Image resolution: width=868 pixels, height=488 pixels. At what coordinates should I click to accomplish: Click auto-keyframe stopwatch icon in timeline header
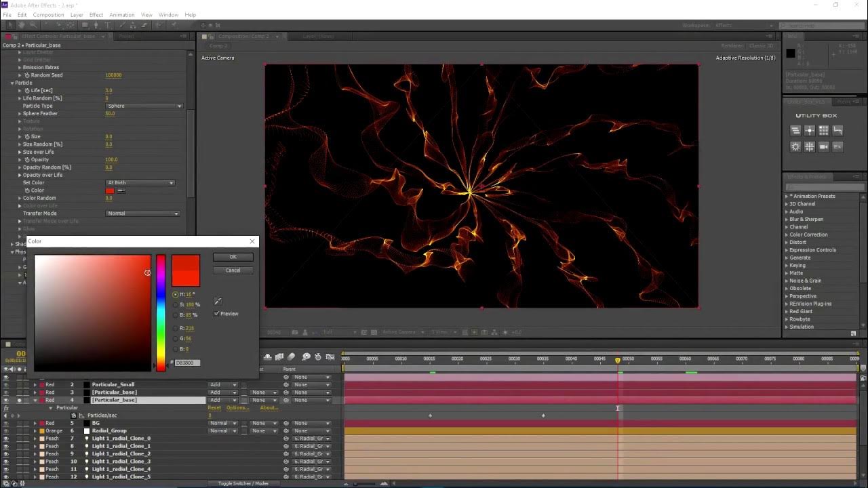[318, 357]
